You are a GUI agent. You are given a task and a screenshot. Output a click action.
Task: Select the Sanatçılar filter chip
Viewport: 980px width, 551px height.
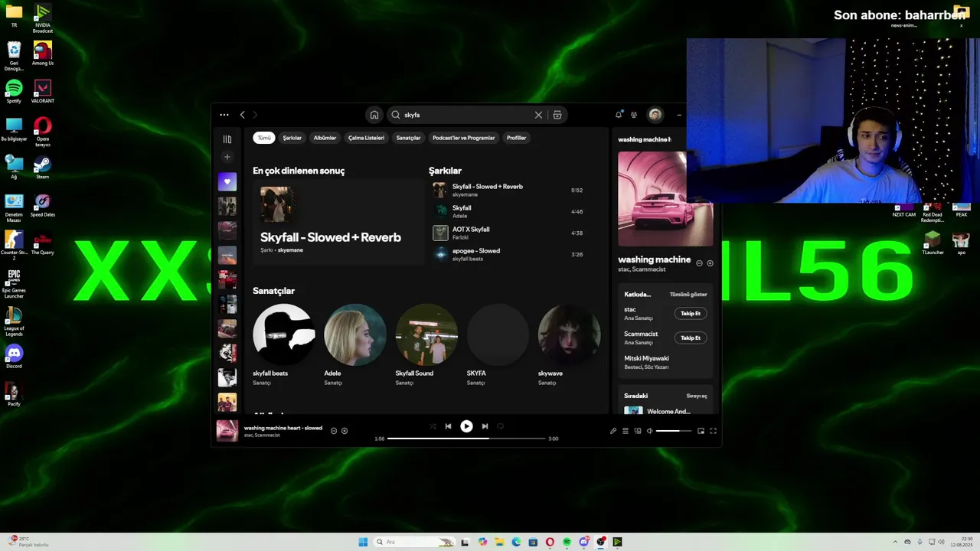tap(408, 138)
